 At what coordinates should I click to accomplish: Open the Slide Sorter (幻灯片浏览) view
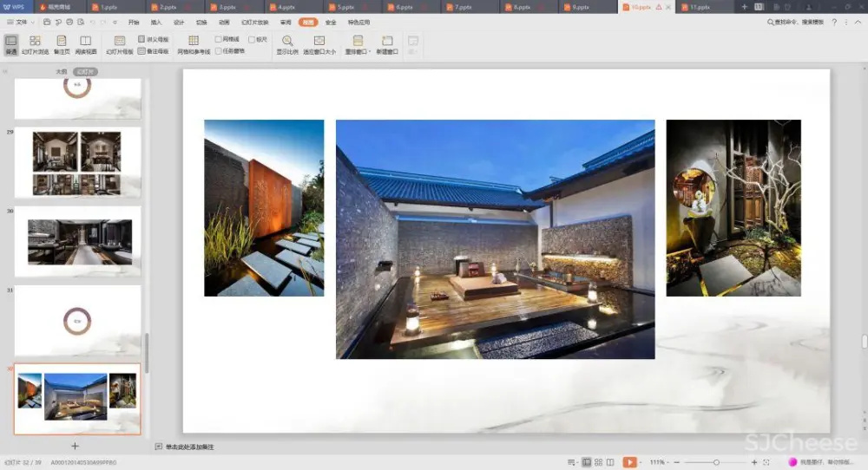point(35,44)
